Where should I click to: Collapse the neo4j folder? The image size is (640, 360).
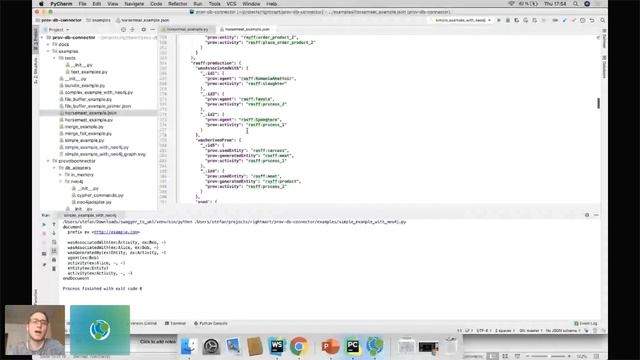tap(61, 182)
